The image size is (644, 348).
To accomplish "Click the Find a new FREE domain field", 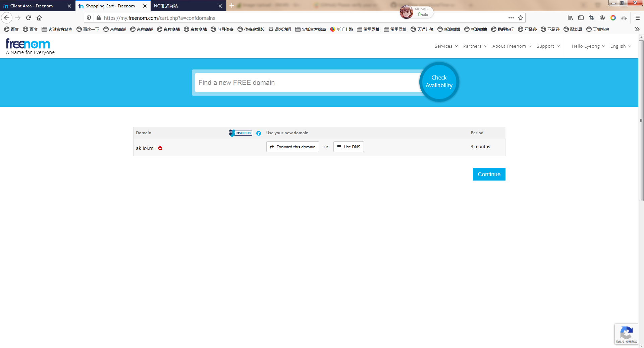I will pos(308,83).
